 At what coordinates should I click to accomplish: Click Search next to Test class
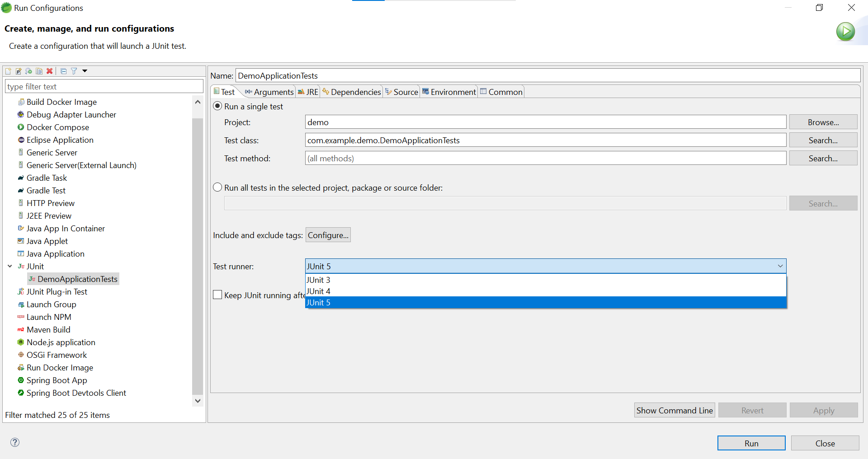point(823,140)
